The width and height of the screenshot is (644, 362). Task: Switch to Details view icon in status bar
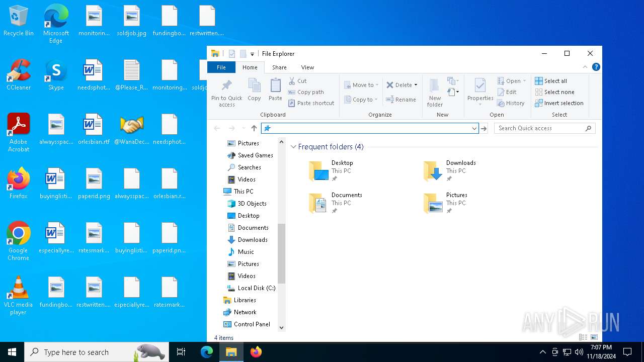583,337
